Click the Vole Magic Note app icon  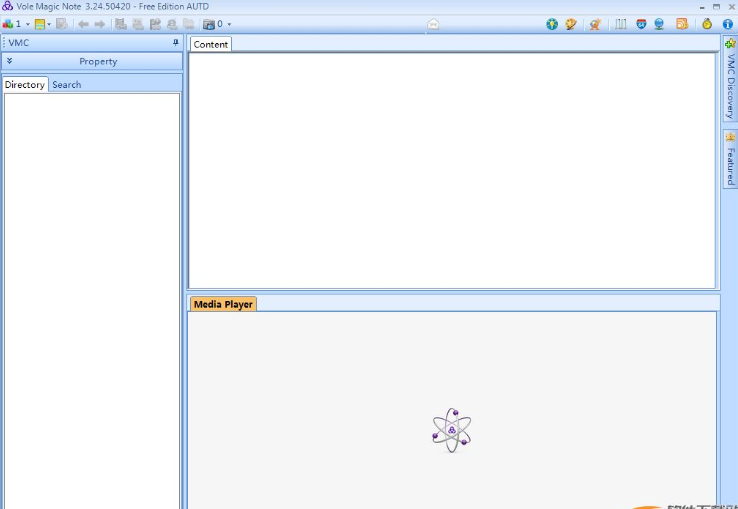tap(8, 6)
